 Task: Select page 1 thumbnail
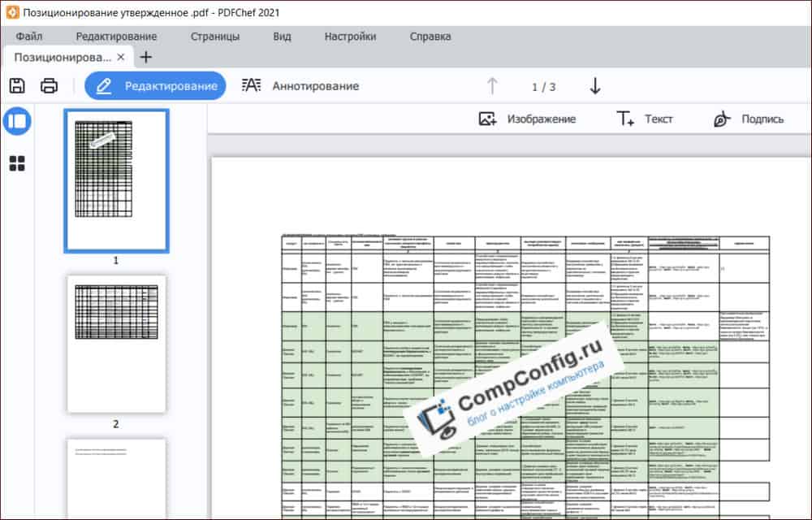point(116,180)
